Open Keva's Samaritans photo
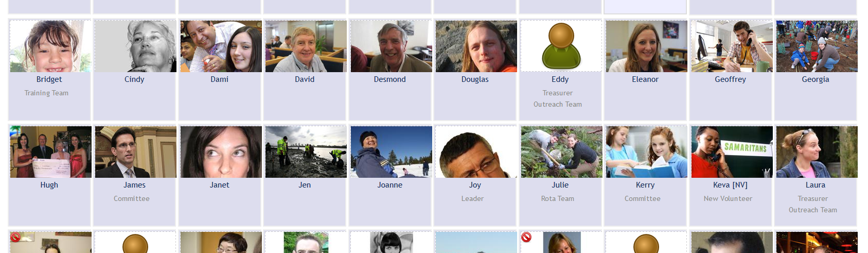Viewport: 868px width, 253px height. coord(732,152)
